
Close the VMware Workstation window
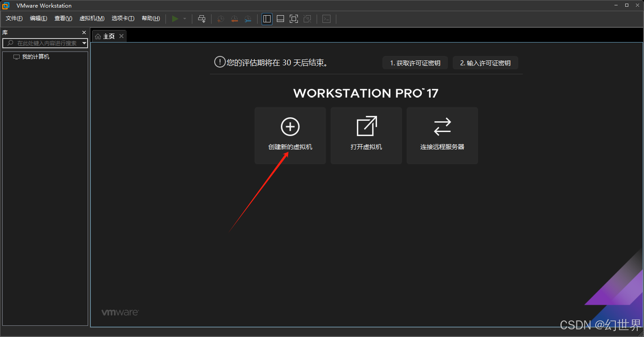[638, 5]
